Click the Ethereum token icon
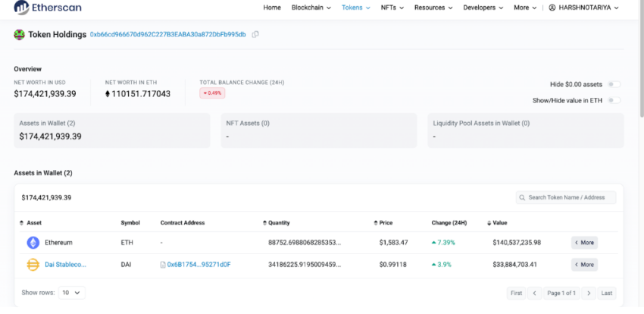 [33, 243]
